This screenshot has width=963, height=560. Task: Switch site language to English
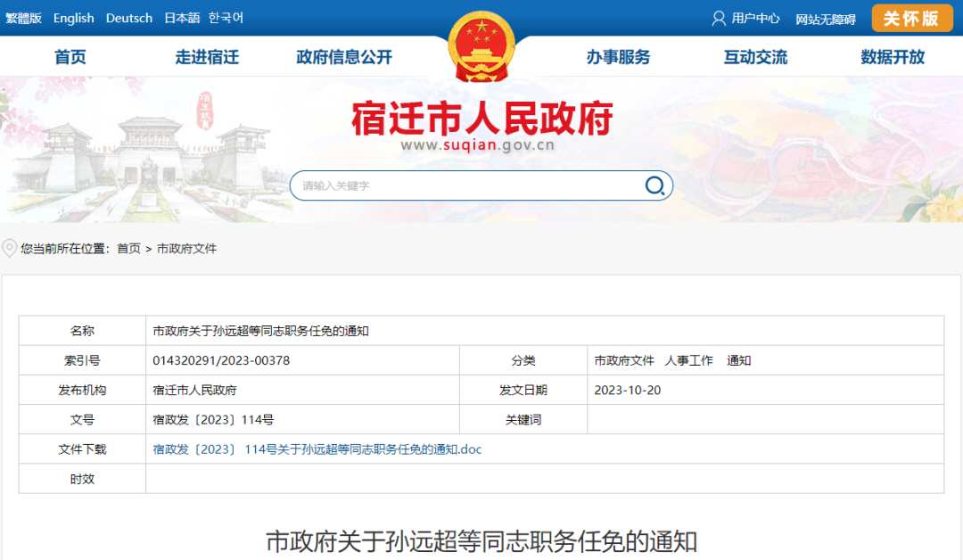74,18
